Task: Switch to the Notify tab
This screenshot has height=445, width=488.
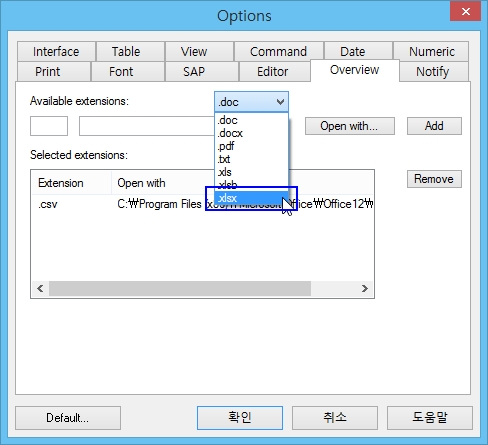Action: pyautogui.click(x=433, y=72)
